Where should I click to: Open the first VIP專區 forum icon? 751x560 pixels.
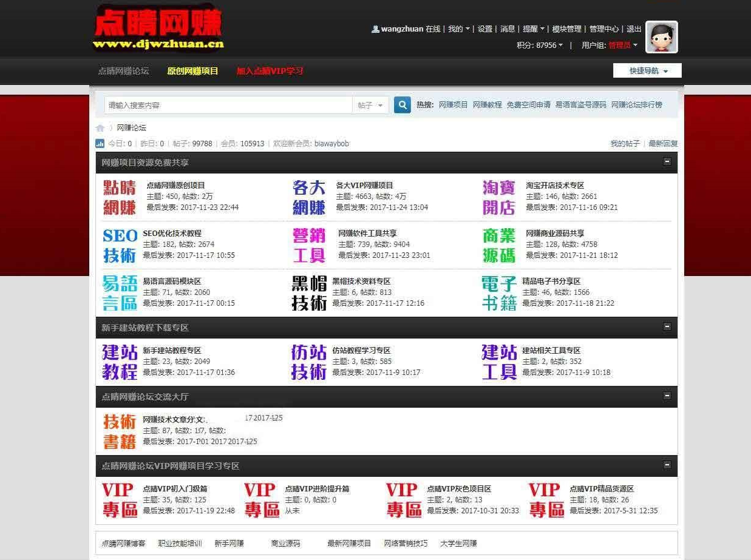[120, 500]
